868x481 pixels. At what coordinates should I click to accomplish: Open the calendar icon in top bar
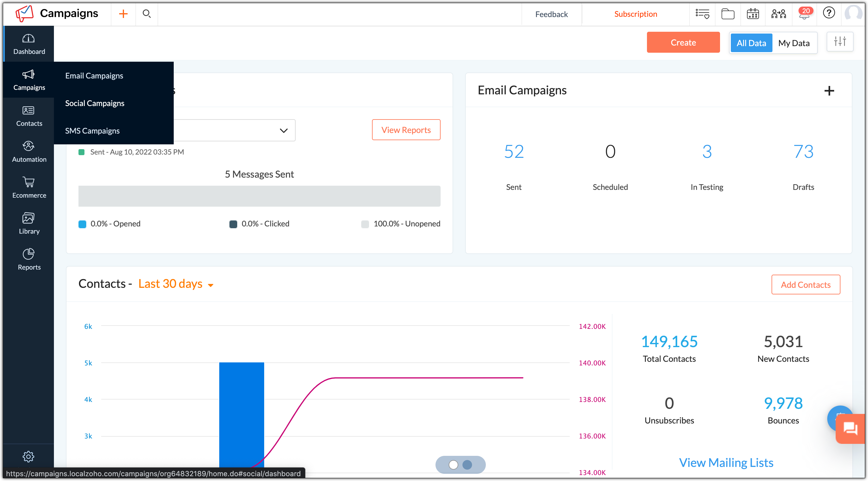point(752,14)
